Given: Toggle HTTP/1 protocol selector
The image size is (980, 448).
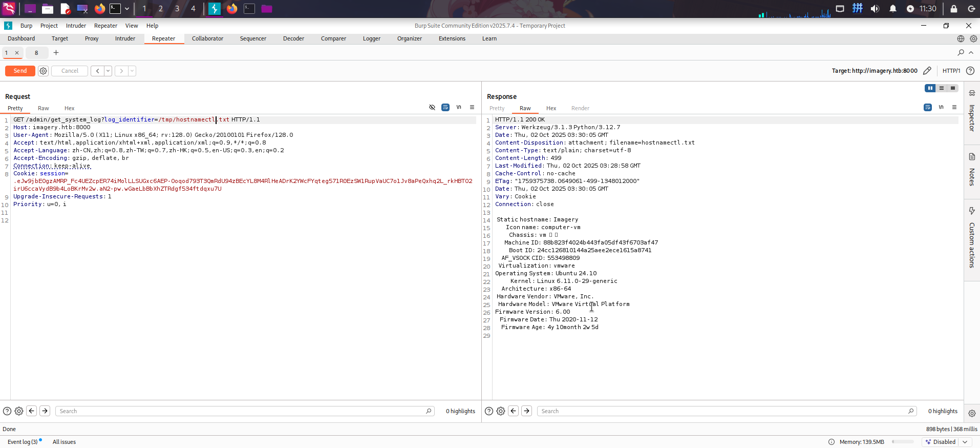Looking at the screenshot, I should [951, 71].
